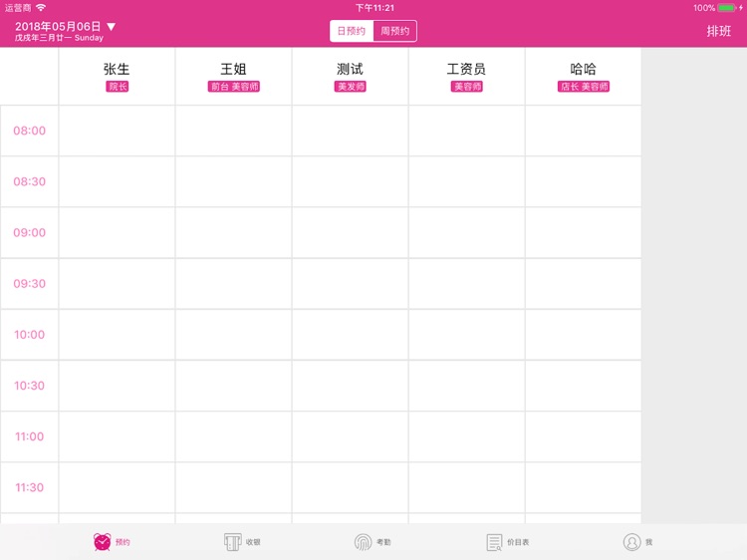The width and height of the screenshot is (747, 560).
Task: Tap the 收银 tab label
Action: click(x=253, y=542)
